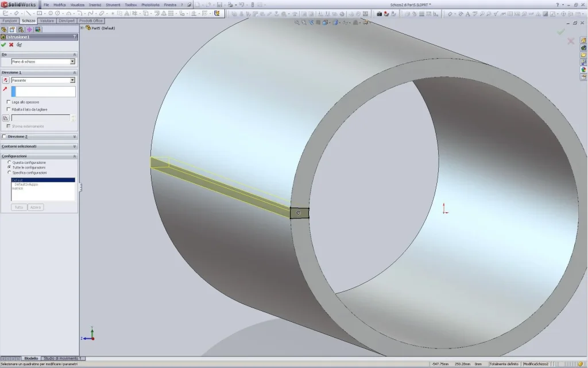Image resolution: width=588 pixels, height=368 pixels.
Task: Expand the Part5 (Default) tree node
Action: point(82,28)
